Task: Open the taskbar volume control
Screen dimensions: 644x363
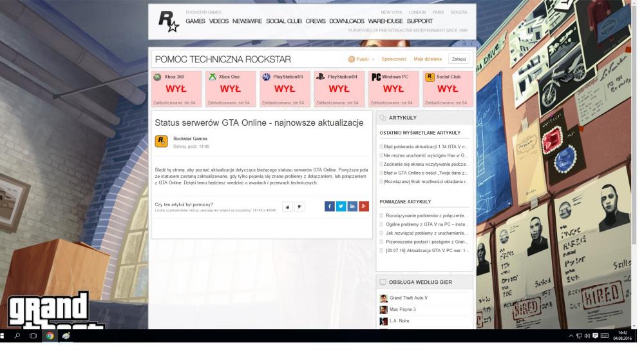Action: (x=587, y=336)
